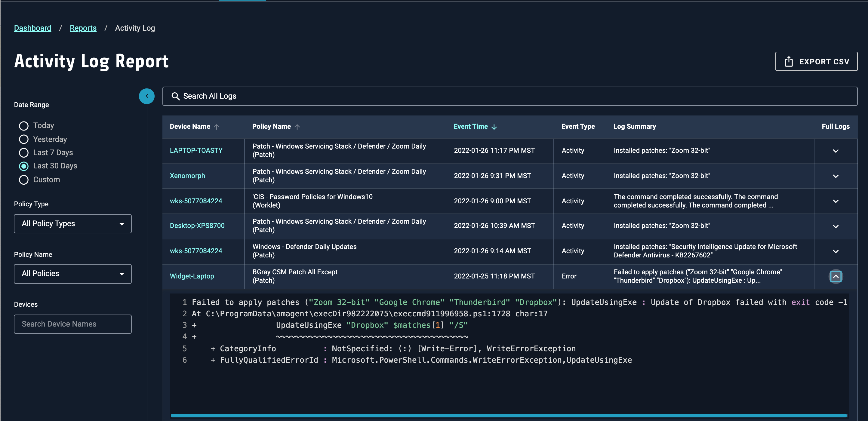Viewport: 868px width, 421px height.
Task: Expand full logs for LAPTOP-TOASTY row
Action: tap(836, 151)
